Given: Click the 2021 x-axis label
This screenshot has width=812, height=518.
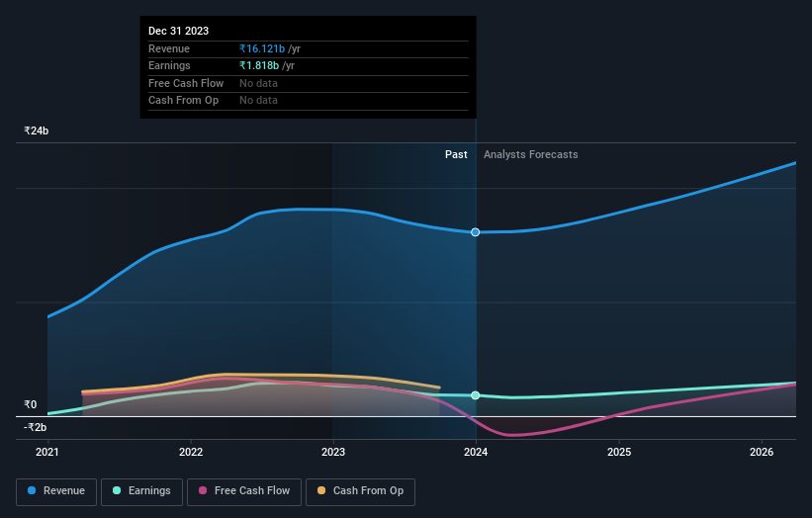Looking at the screenshot, I should point(47,453).
